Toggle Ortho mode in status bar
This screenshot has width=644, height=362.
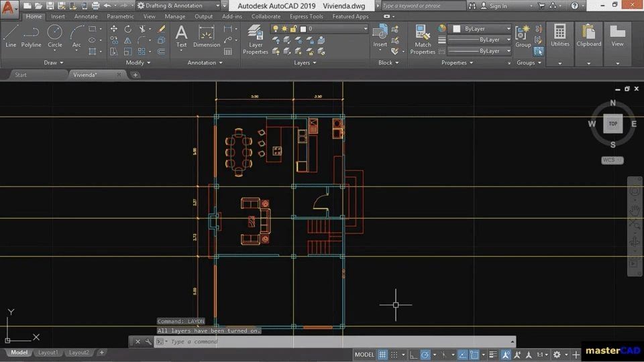(414, 355)
